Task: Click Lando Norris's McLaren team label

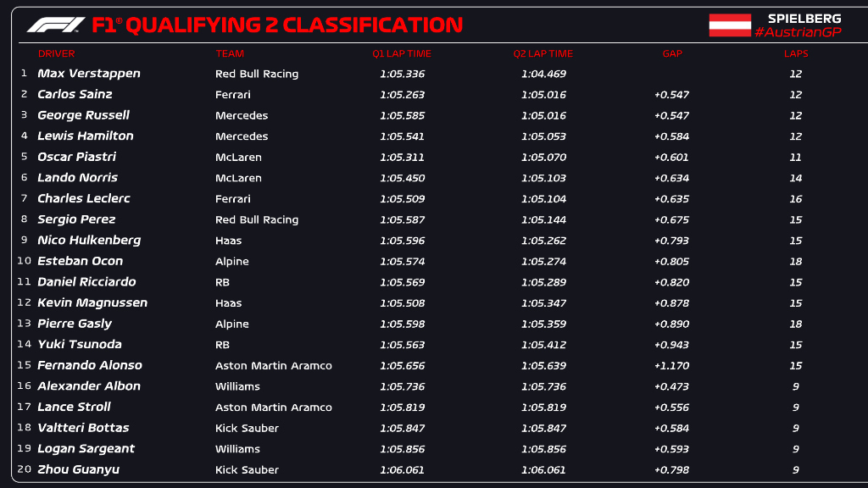Action: point(238,178)
